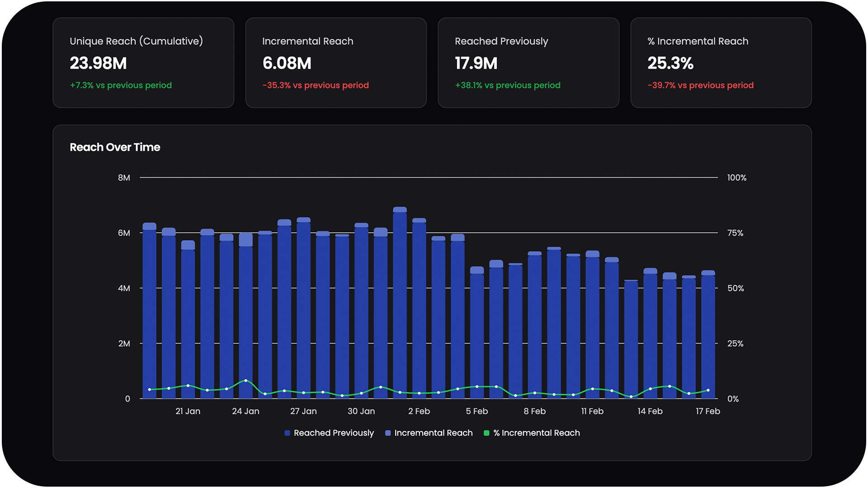Select the % Incremental Reach metric card
Viewport: 868px width, 488px height.
click(721, 63)
